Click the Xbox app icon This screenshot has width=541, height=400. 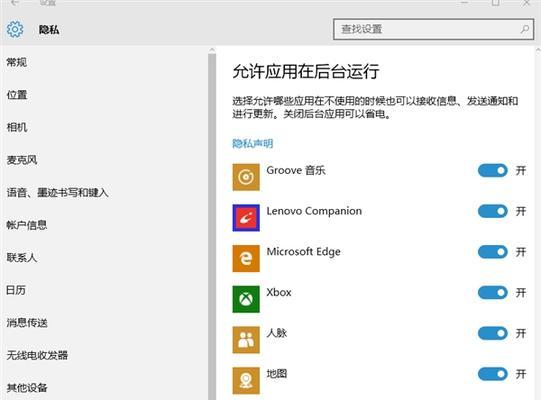click(x=246, y=299)
